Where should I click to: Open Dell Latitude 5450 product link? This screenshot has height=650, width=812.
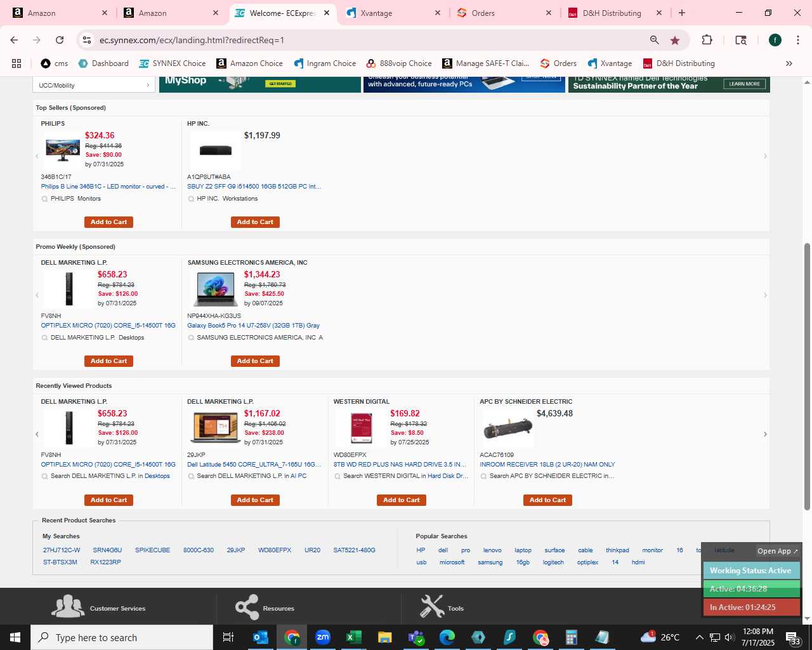point(254,465)
